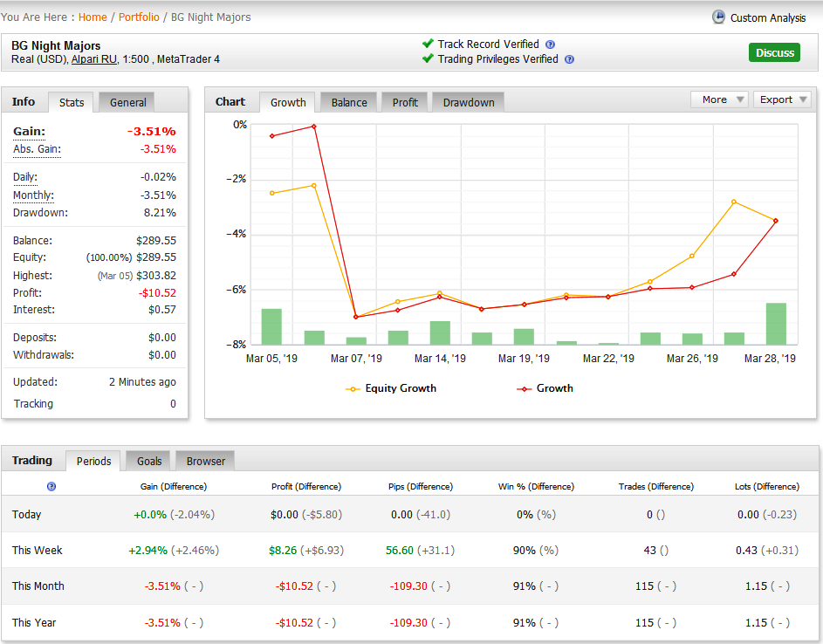The width and height of the screenshot is (823, 644).
Task: Open the Custom Analysis clock icon
Action: (x=718, y=17)
